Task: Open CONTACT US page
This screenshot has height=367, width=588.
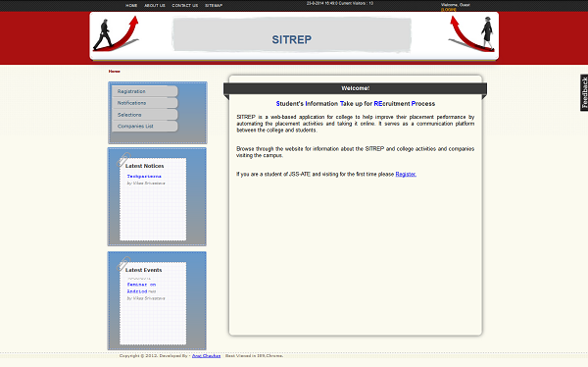Action: (185, 6)
